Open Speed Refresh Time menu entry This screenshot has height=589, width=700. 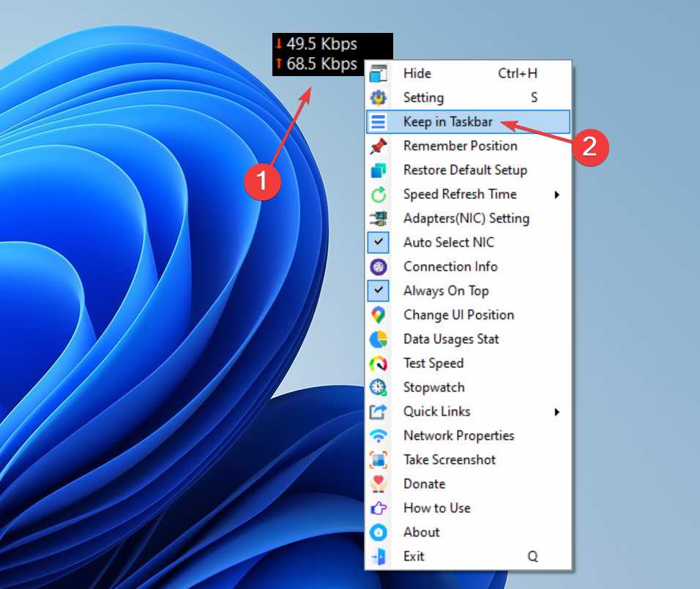pos(469,194)
